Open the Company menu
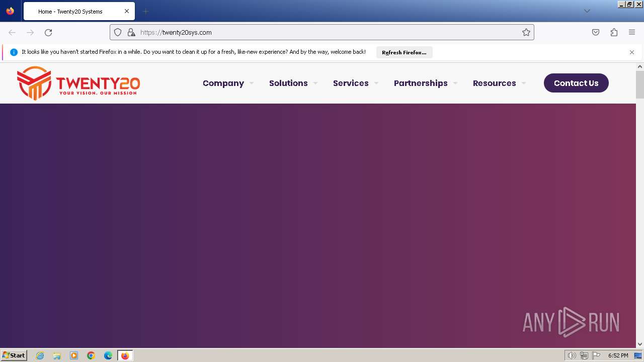 pyautogui.click(x=223, y=83)
